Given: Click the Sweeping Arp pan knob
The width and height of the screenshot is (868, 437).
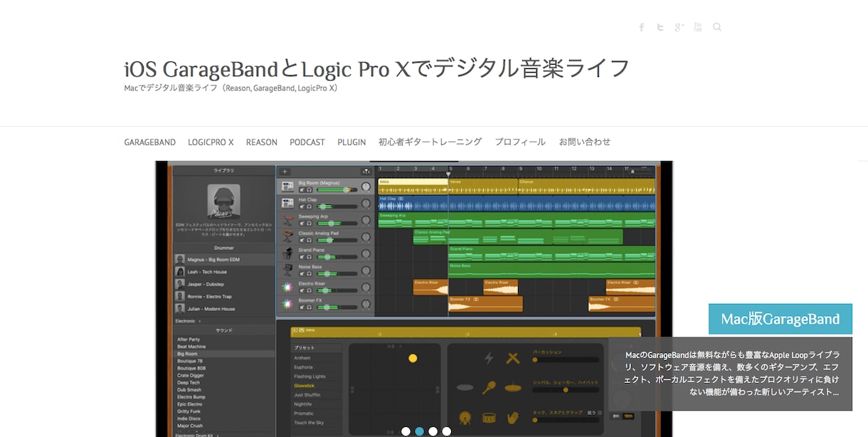Looking at the screenshot, I should [366, 220].
